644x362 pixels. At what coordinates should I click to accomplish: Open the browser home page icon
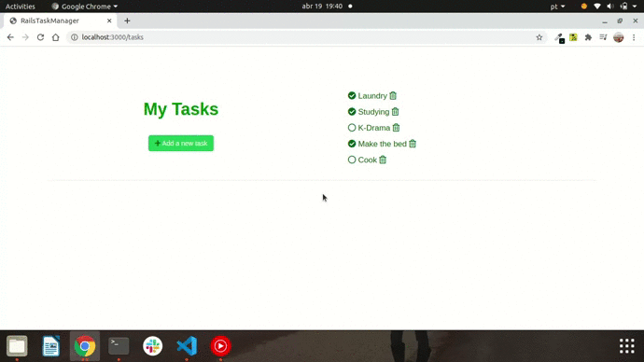55,37
